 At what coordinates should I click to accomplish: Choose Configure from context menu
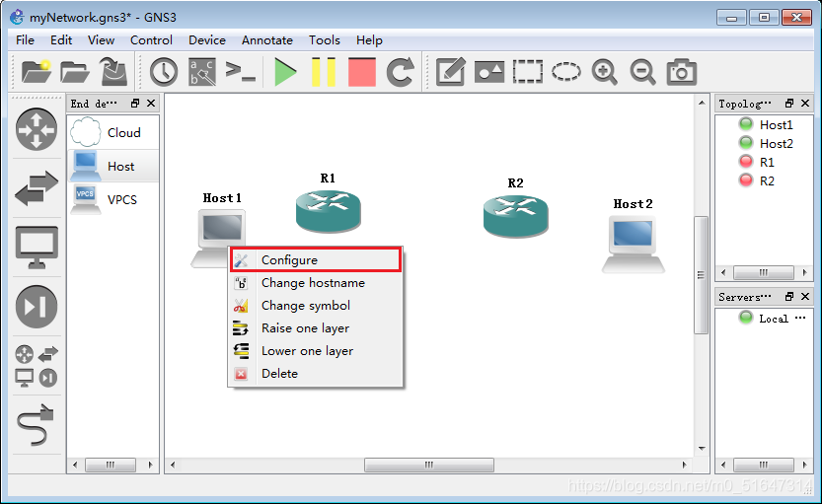(x=315, y=259)
